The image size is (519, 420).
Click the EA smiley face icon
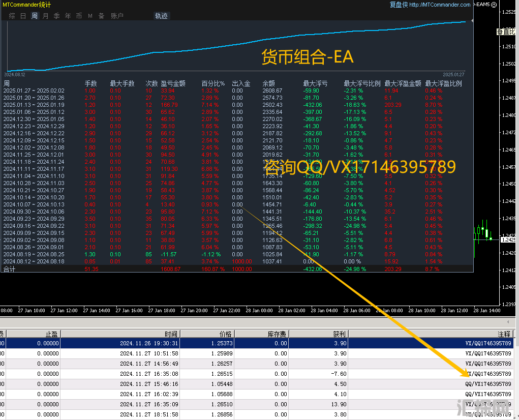click(494, 5)
